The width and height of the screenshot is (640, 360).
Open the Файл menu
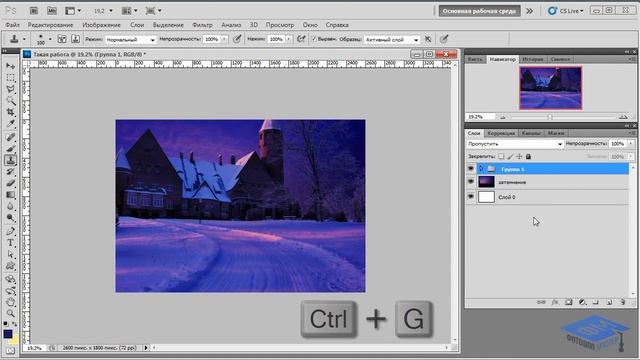pos(13,25)
